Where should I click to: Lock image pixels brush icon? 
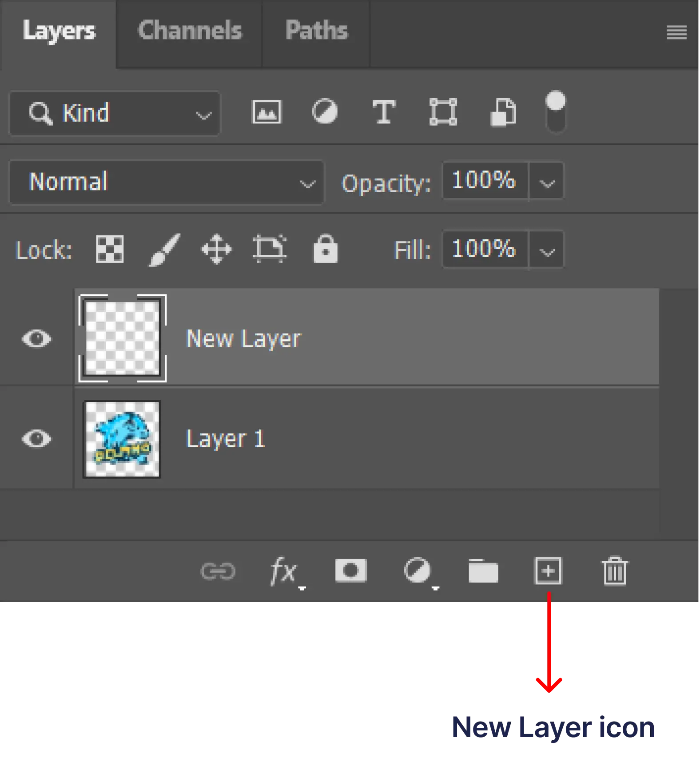164,250
